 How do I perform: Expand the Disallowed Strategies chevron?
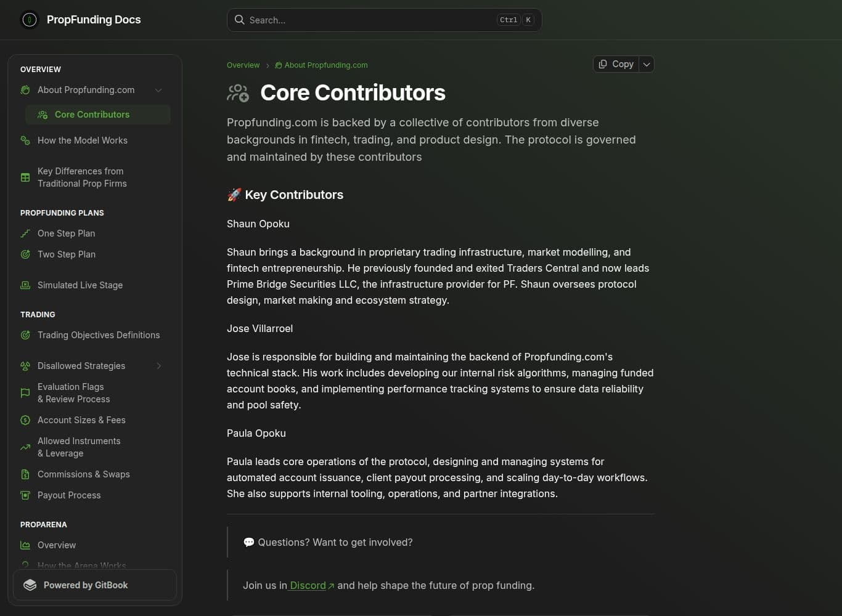click(158, 366)
